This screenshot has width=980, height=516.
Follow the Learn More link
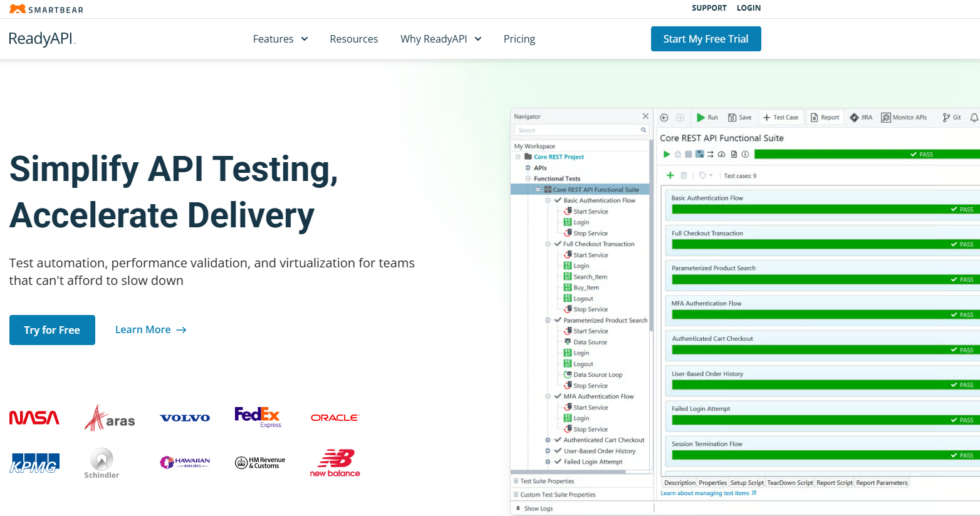pyautogui.click(x=150, y=330)
